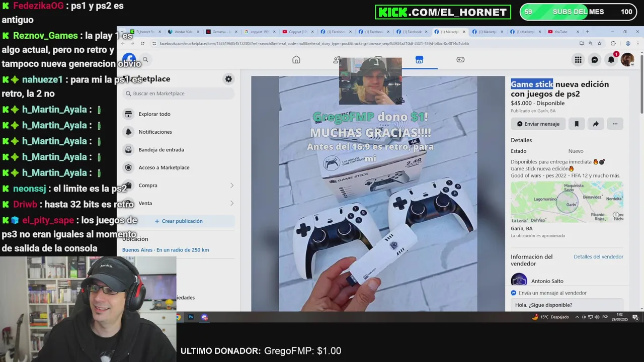Click the browser address bar URL
Screen dimensions: 644x362
[314, 44]
